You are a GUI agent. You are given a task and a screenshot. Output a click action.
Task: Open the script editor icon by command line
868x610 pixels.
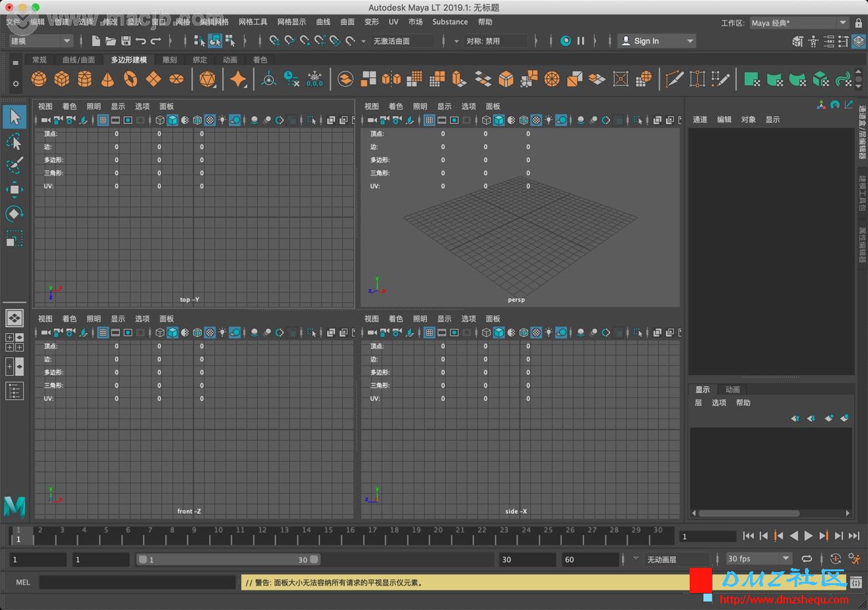click(856, 582)
